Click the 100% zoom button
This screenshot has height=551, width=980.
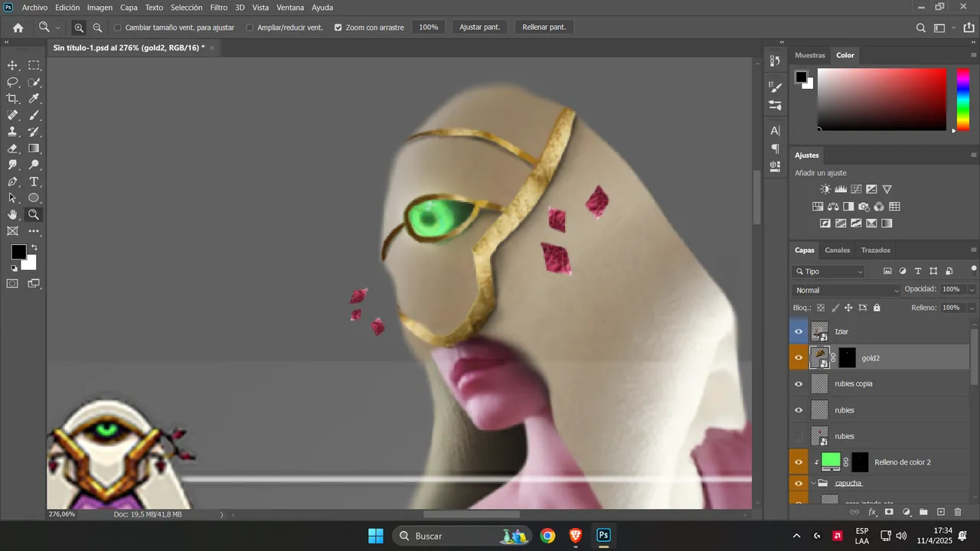tap(429, 28)
